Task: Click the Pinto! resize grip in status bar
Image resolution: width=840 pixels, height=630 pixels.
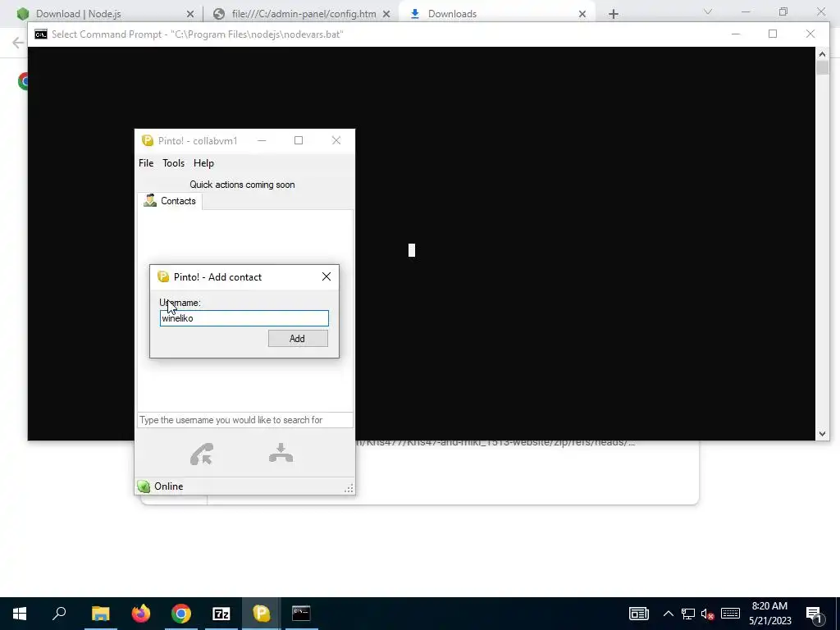Action: pos(349,487)
